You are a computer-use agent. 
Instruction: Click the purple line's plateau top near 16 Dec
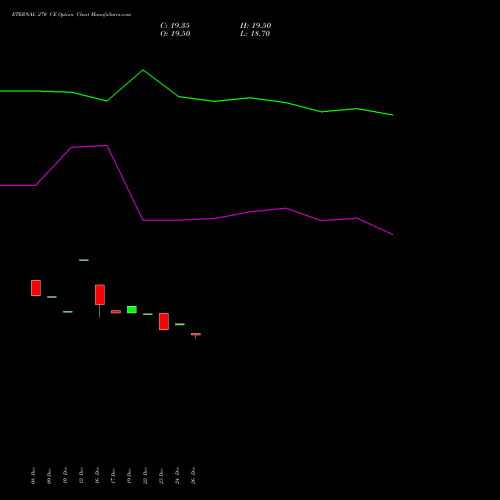click(106, 145)
